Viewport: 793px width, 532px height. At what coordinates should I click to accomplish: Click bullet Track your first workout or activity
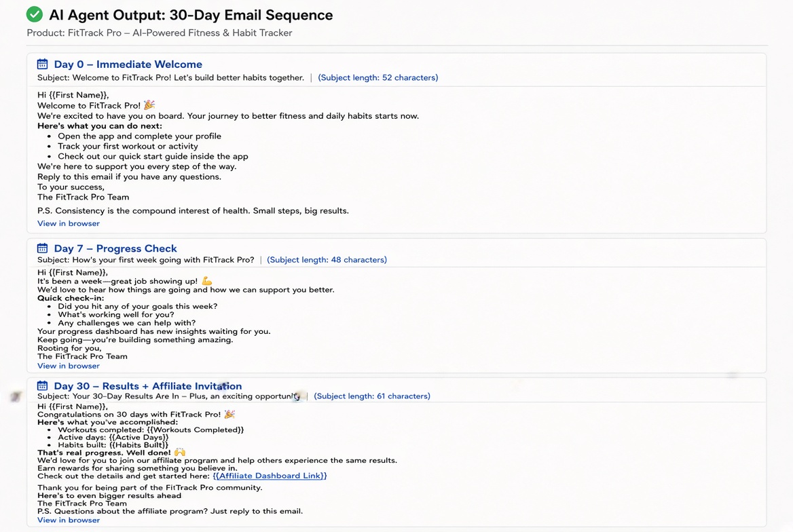(x=128, y=146)
